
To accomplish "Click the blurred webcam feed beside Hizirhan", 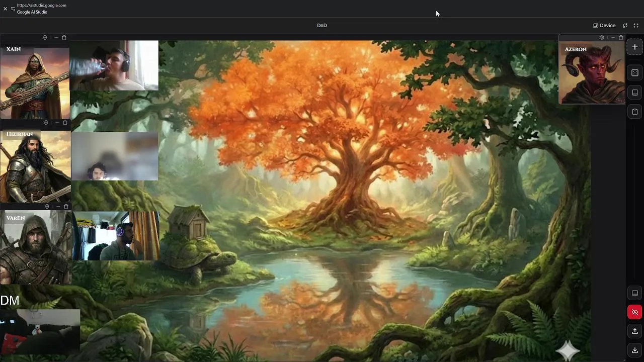I will pyautogui.click(x=114, y=156).
